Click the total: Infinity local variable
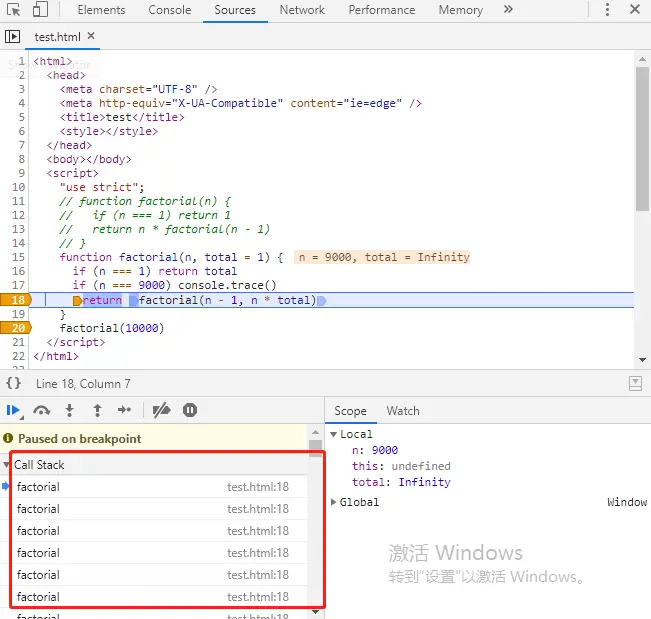 click(x=401, y=482)
